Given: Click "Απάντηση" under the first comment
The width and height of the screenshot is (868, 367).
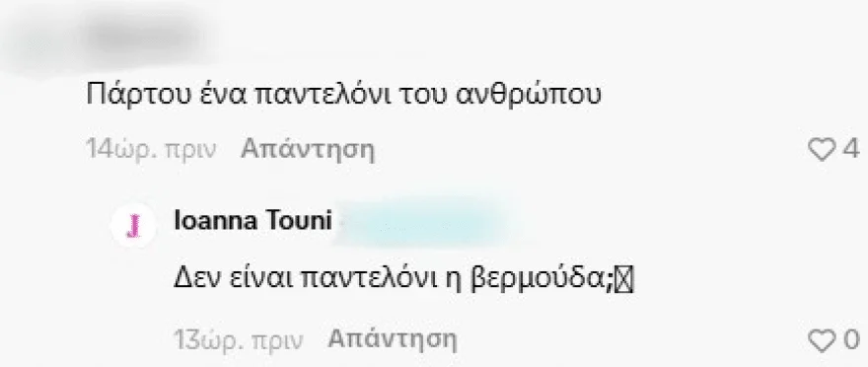Looking at the screenshot, I should [x=307, y=149].
